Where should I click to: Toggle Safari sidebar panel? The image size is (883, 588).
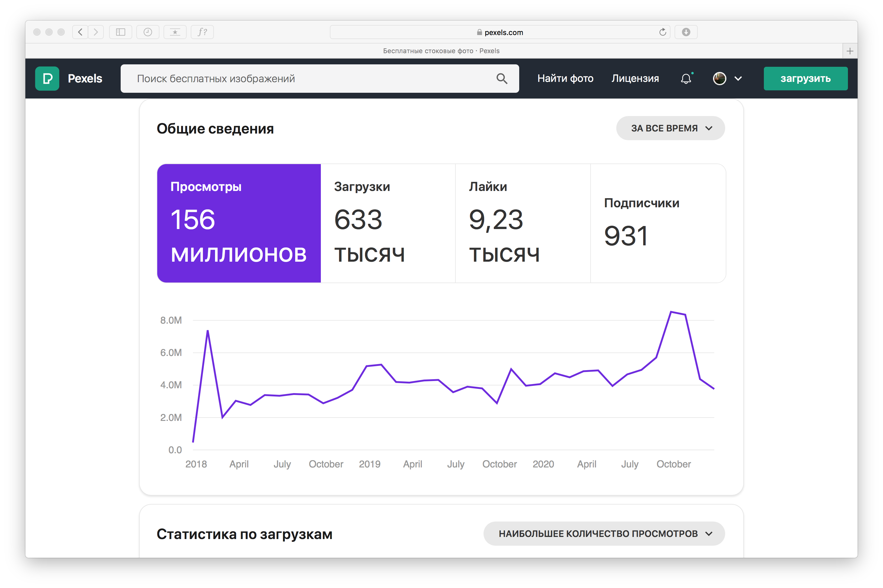(x=120, y=32)
